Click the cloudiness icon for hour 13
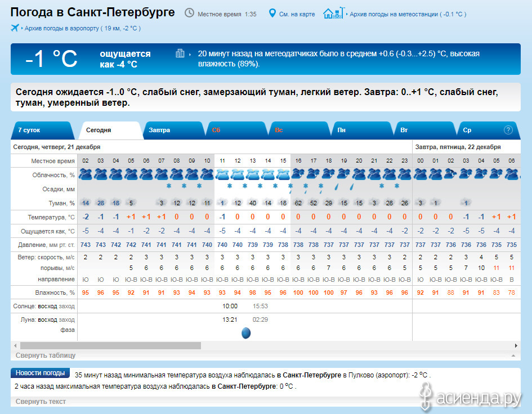This screenshot has width=532, height=414. pos(253,174)
